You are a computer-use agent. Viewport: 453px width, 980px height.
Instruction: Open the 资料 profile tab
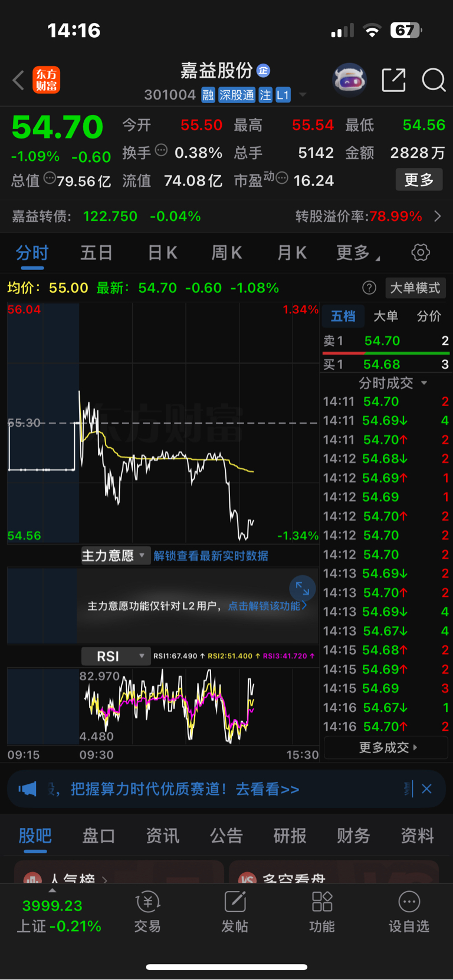point(417,835)
